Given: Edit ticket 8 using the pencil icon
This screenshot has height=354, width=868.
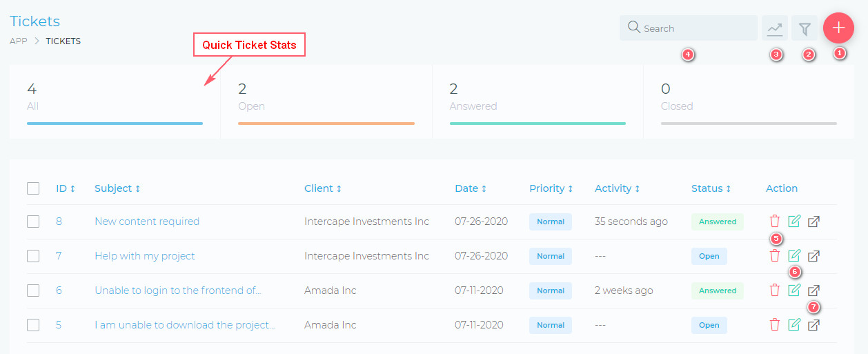Looking at the screenshot, I should coord(794,222).
